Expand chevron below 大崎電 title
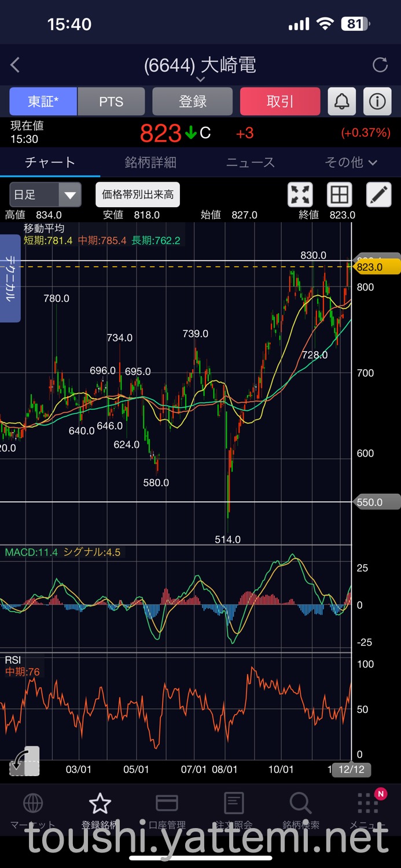This screenshot has width=401, height=868. [x=200, y=79]
